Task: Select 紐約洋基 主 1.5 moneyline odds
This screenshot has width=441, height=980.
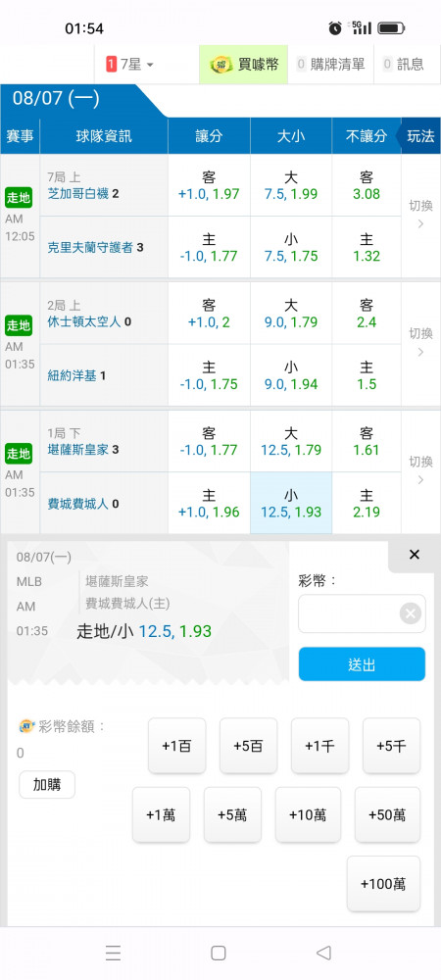Action: tap(367, 375)
